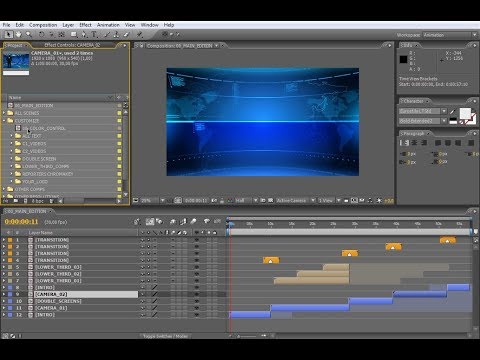This screenshot has width=480, height=360.
Task: Select the Puppet Pin tool
Action: click(139, 34)
